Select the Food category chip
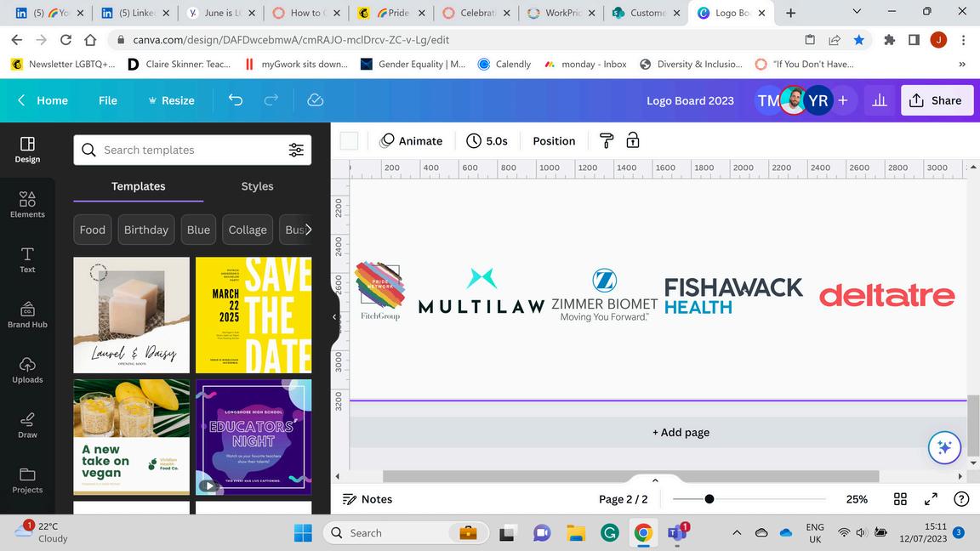This screenshot has width=980, height=551. (93, 230)
